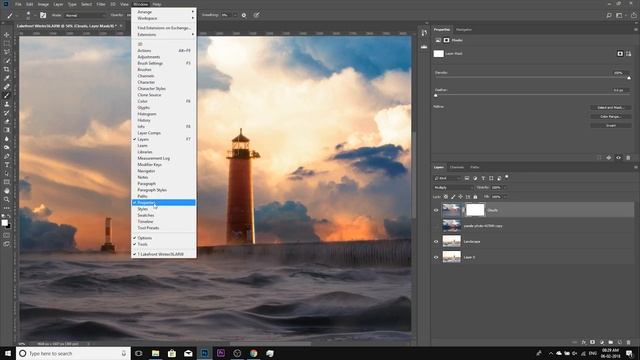Select the Horizontal Type tool

coord(7,164)
